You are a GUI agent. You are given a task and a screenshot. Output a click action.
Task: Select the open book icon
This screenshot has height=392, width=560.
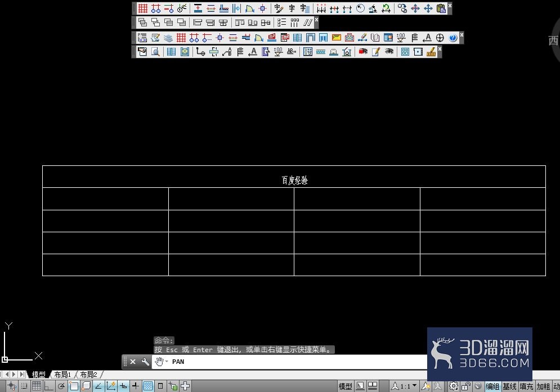[x=375, y=38]
